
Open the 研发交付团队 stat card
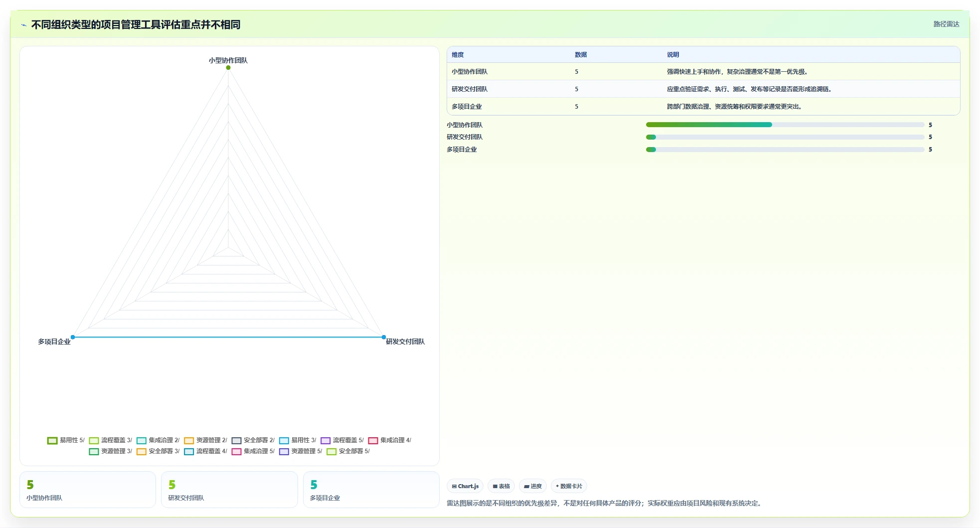tap(229, 490)
